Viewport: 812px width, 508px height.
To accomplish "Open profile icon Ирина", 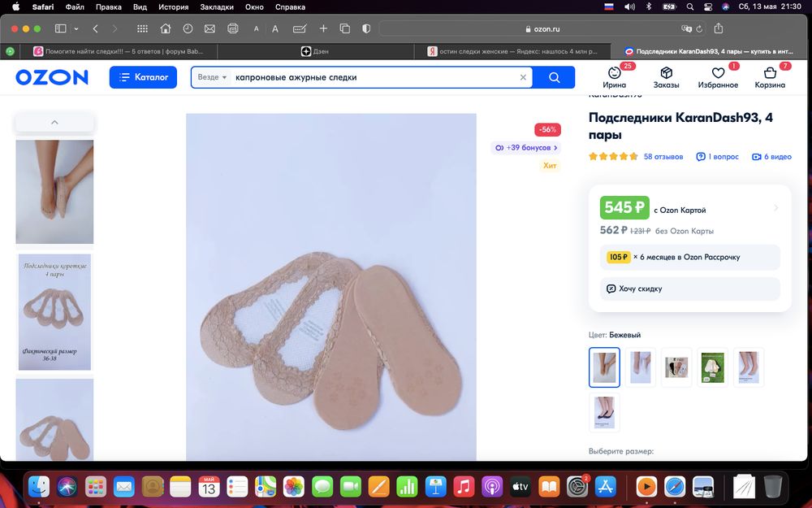I will (x=615, y=76).
